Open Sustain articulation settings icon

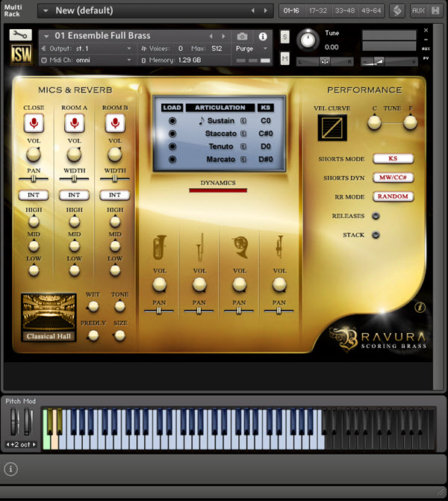coord(243,121)
